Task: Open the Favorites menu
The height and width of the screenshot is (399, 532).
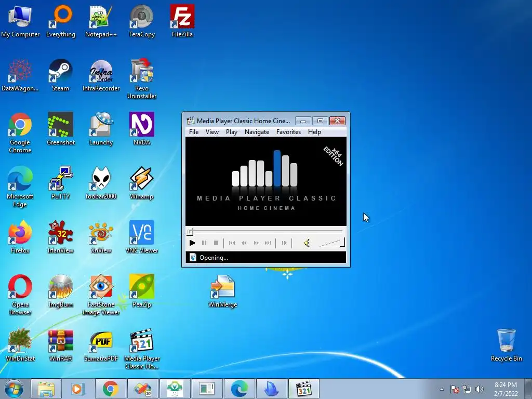Action: (x=288, y=132)
